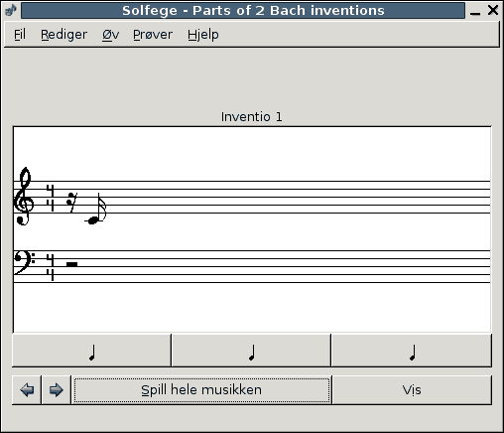Click the sixteenth rest on treble staff
The height and width of the screenshot is (433, 504).
[71, 202]
